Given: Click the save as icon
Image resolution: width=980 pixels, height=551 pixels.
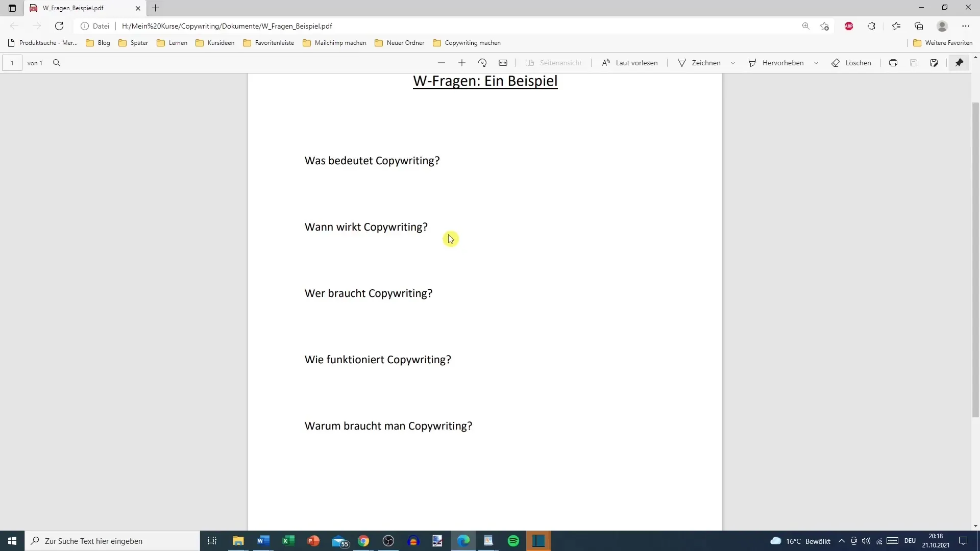Looking at the screenshot, I should tap(934, 63).
